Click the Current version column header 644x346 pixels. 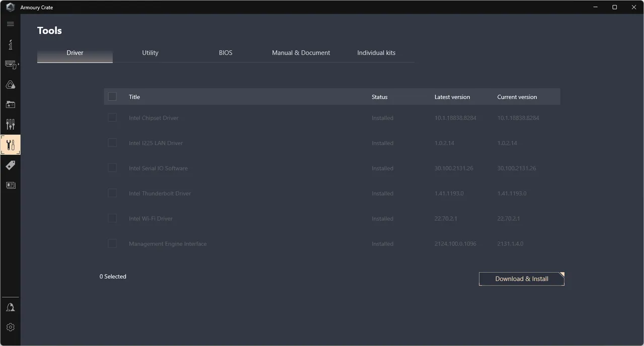pyautogui.click(x=517, y=97)
